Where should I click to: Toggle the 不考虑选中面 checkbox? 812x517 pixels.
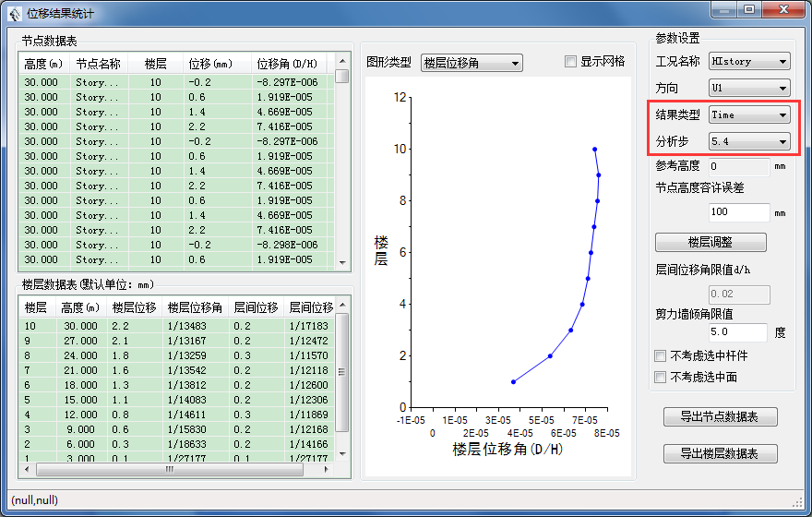pos(660,377)
